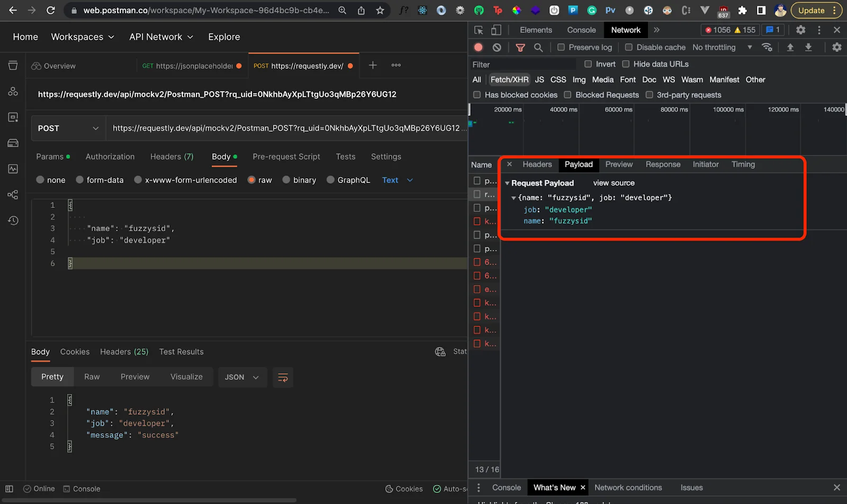Click view source link
Image resolution: width=847 pixels, height=504 pixels.
(x=614, y=183)
